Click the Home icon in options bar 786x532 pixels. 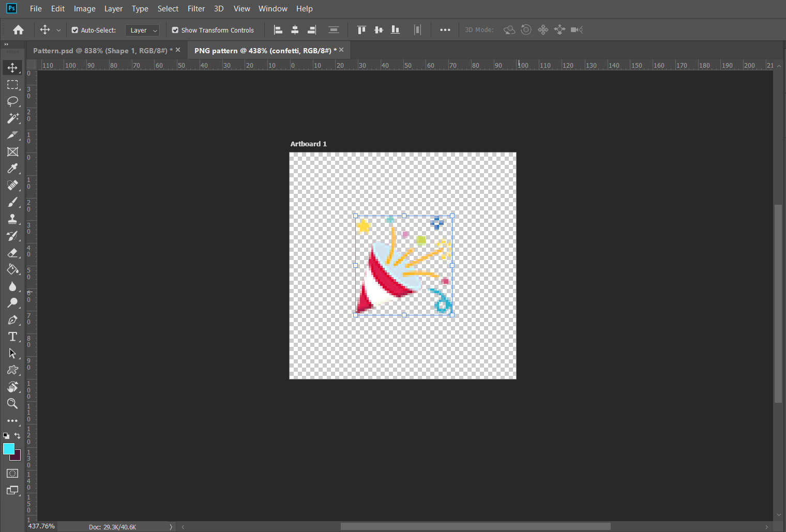[18, 30]
